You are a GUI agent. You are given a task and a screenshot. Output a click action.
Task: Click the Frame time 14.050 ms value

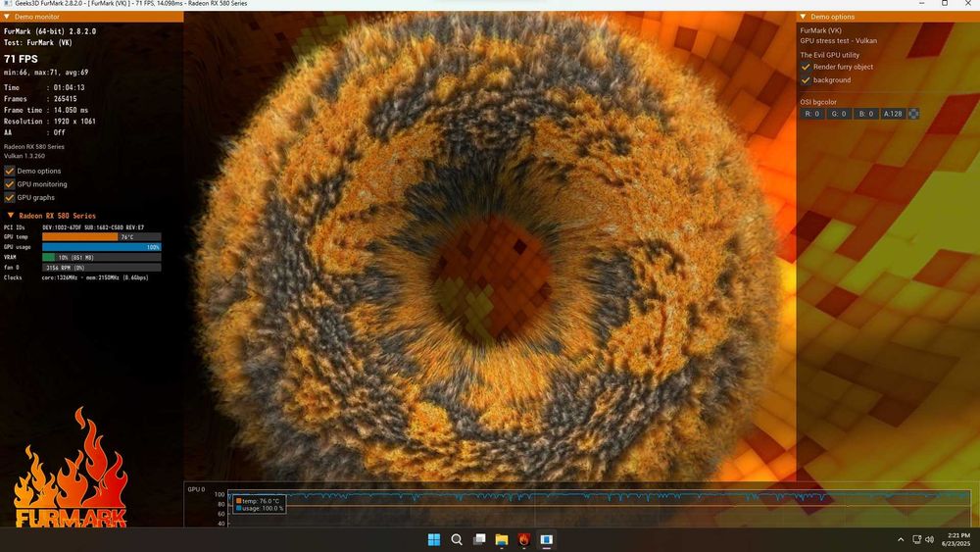[x=71, y=110]
